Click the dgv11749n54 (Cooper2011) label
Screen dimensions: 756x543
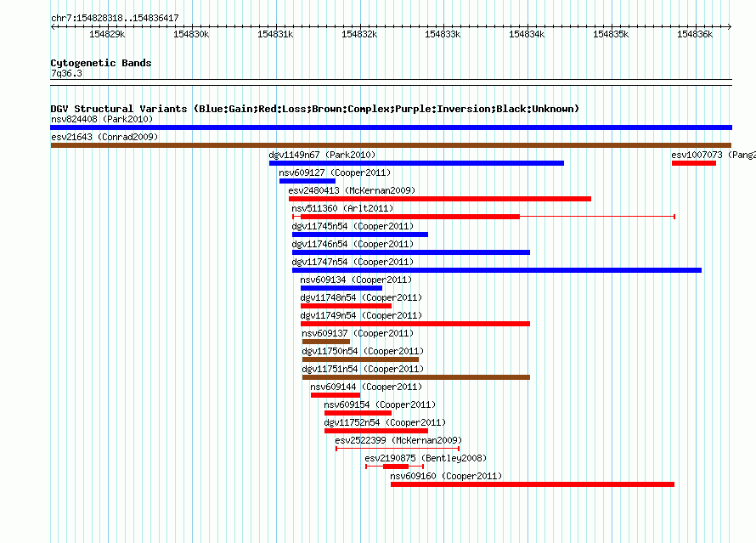pyautogui.click(x=361, y=315)
